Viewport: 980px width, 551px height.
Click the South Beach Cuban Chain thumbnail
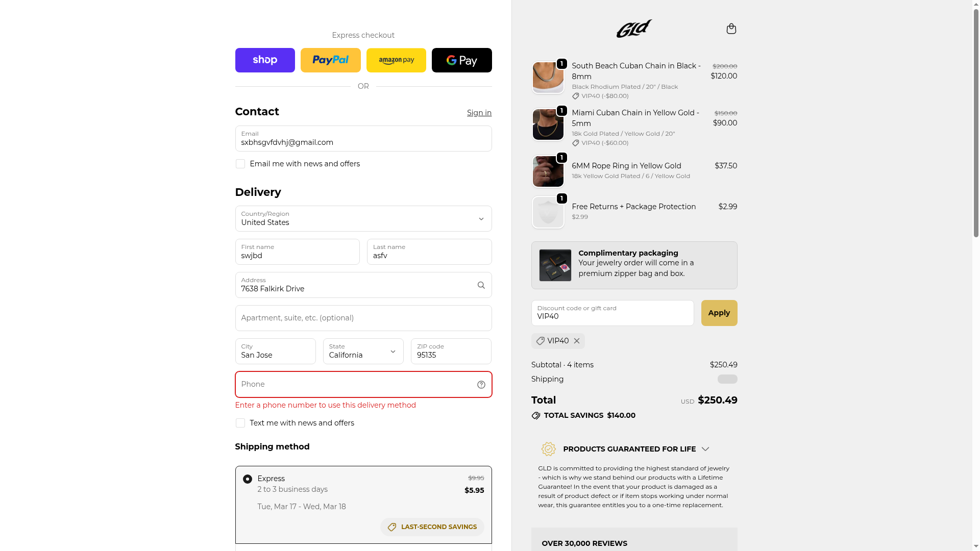[x=548, y=78]
